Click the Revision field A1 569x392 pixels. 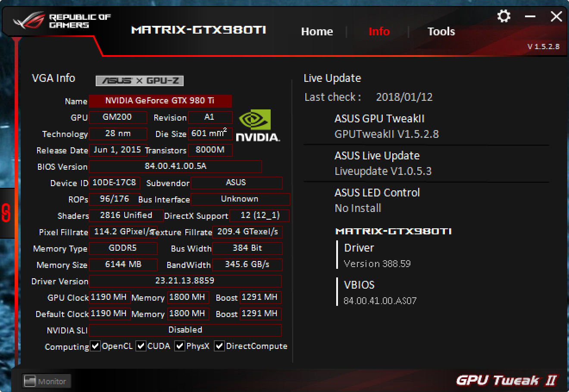tap(210, 117)
